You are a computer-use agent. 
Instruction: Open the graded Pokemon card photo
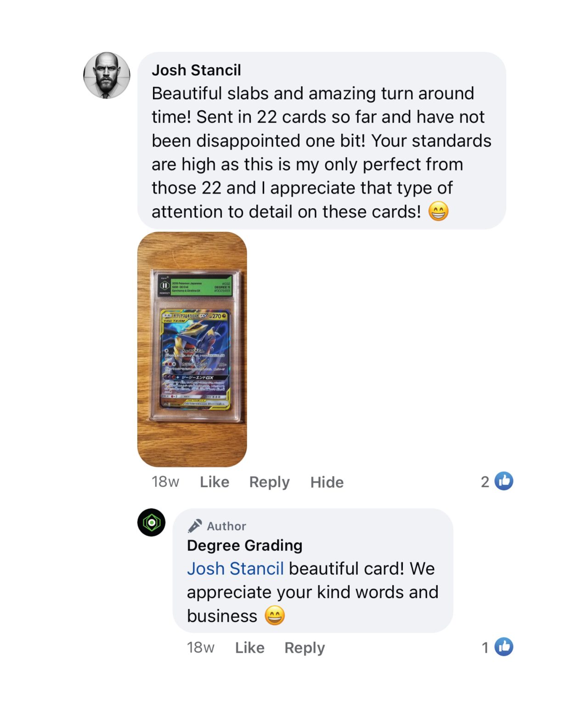(192, 349)
